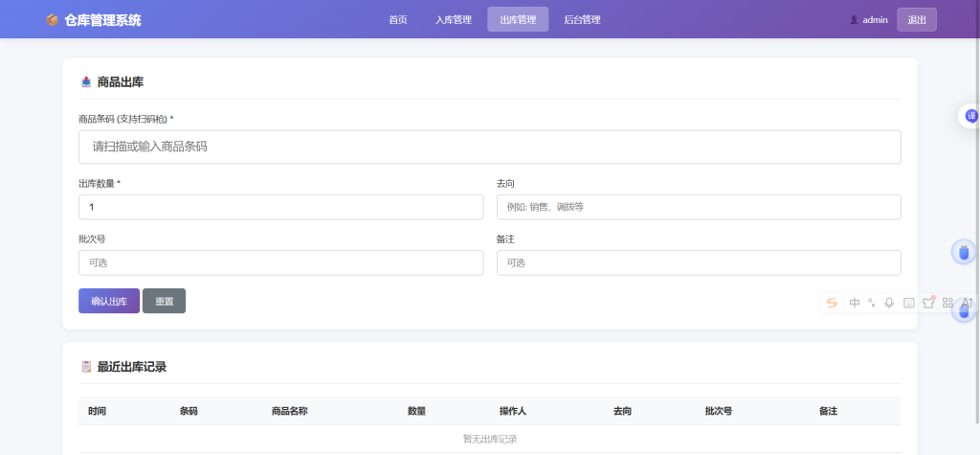Toggle the 中 Chinese/English input mode icon
The height and width of the screenshot is (455, 980).
point(855,303)
